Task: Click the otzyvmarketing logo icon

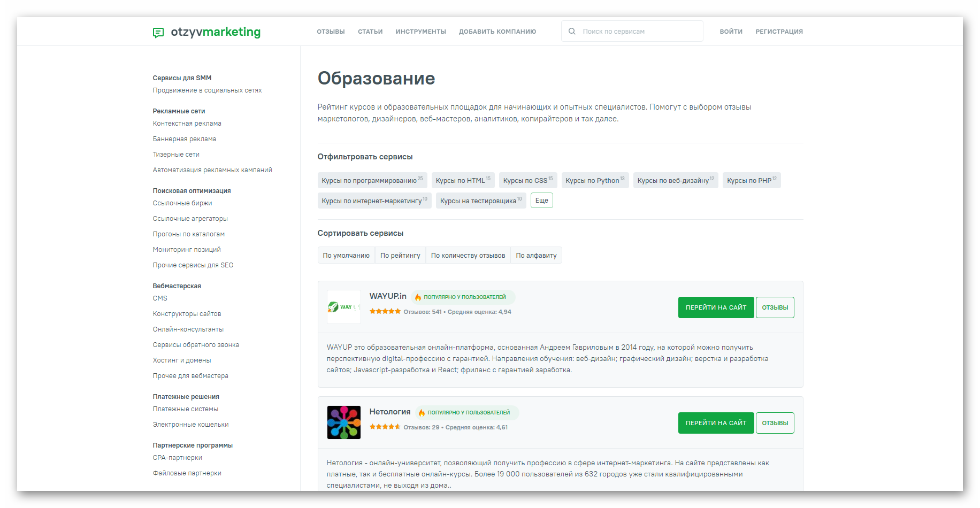Action: (x=158, y=33)
